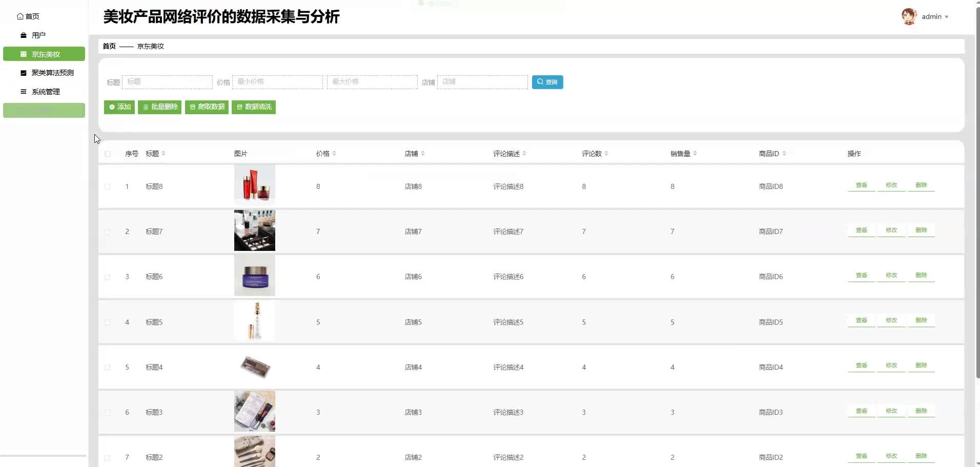Click the 数据清洗 button

pos(254,107)
